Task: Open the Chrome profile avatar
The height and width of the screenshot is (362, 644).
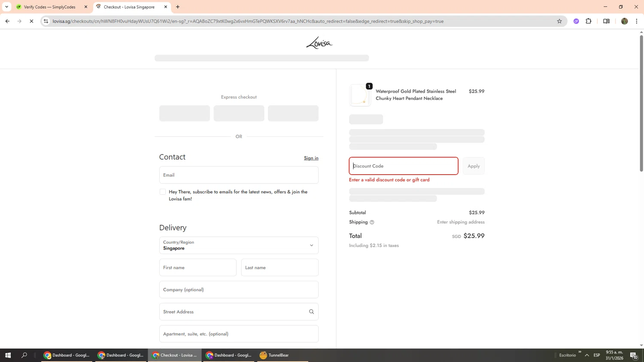Action: coord(624,21)
